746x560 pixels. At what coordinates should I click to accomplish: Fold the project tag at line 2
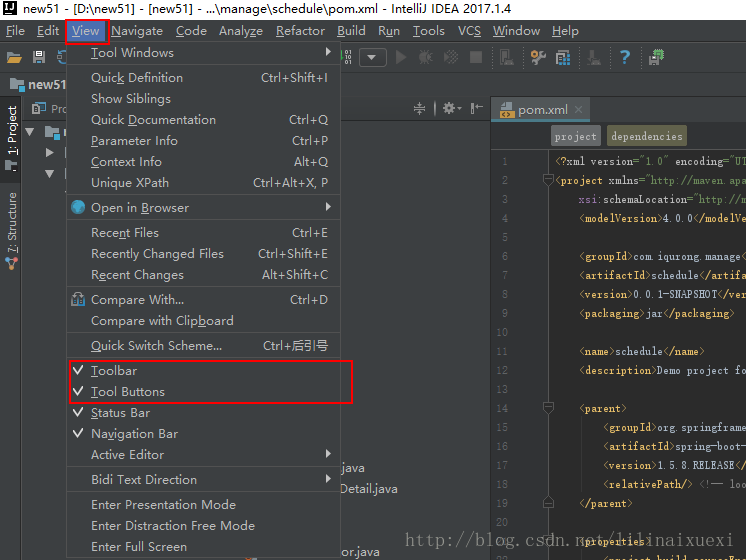[548, 180]
